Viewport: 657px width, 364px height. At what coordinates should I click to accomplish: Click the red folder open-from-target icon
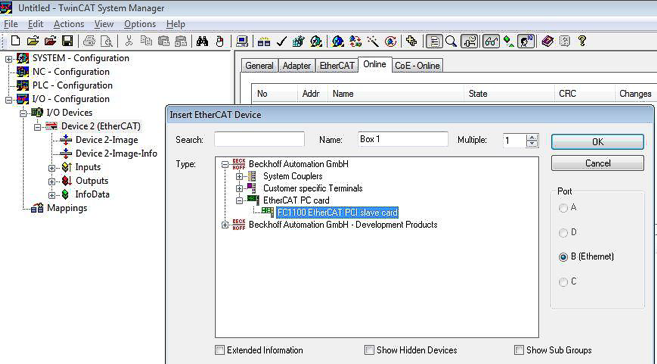point(50,41)
